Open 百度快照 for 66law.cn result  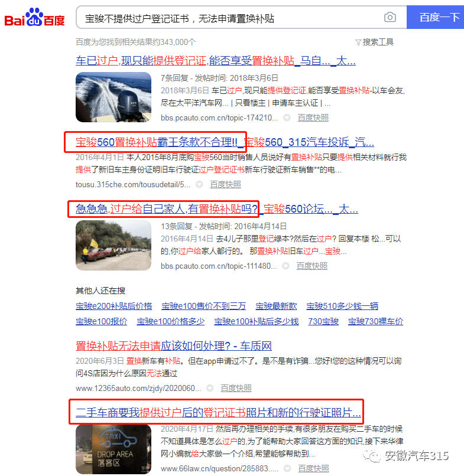[x=313, y=468]
